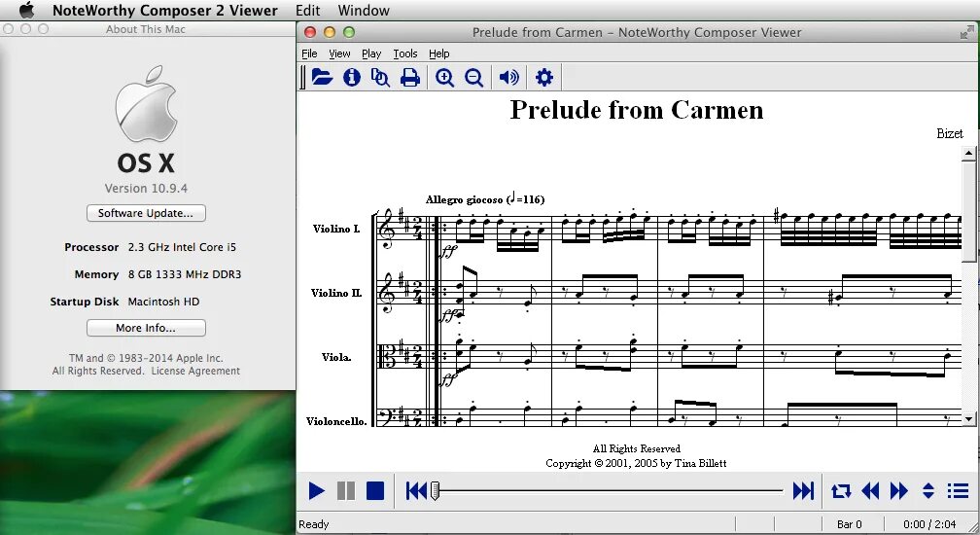Click the Ready status text

pos(314,524)
